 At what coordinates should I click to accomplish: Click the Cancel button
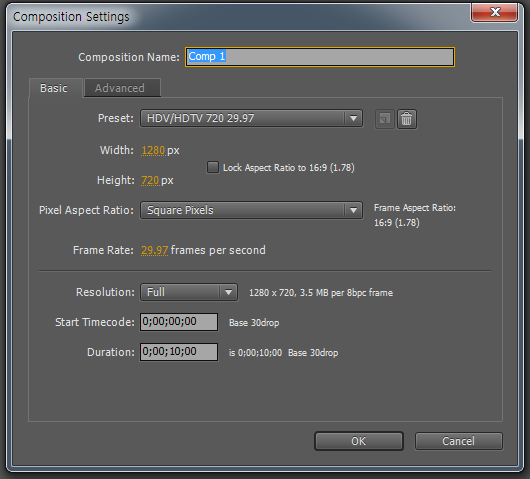click(459, 441)
